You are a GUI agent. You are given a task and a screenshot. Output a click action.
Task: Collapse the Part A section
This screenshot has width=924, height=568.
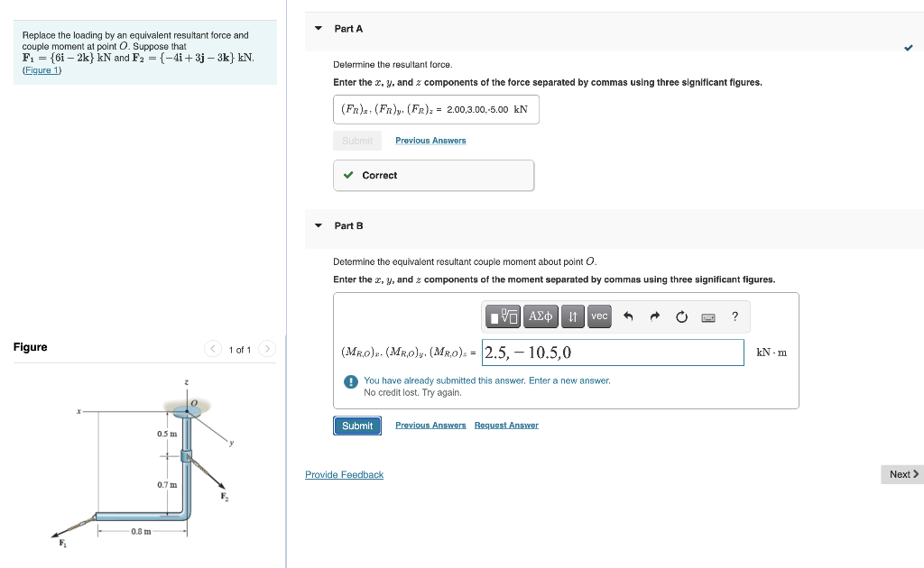319,28
